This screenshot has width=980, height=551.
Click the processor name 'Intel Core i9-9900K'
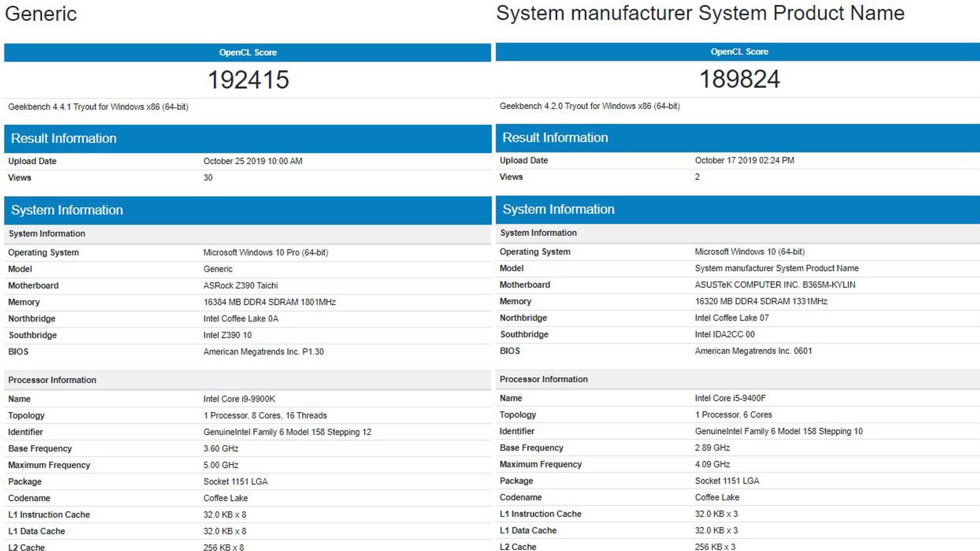(x=239, y=399)
